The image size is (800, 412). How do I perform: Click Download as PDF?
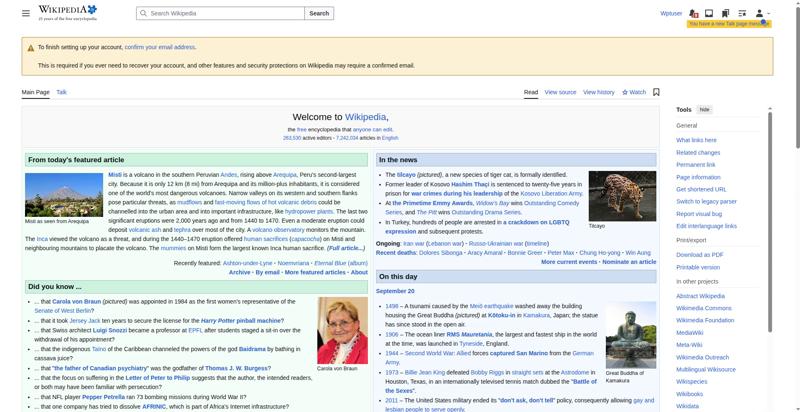tap(699, 255)
